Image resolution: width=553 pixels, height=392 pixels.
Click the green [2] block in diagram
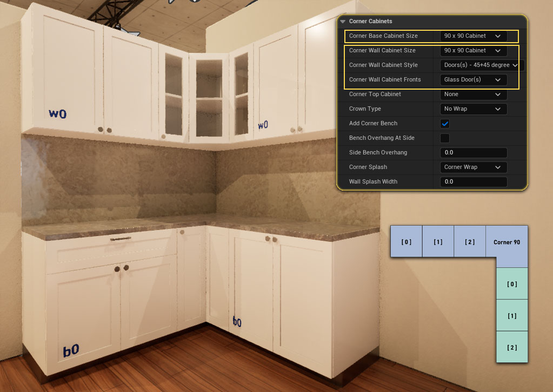[512, 347]
